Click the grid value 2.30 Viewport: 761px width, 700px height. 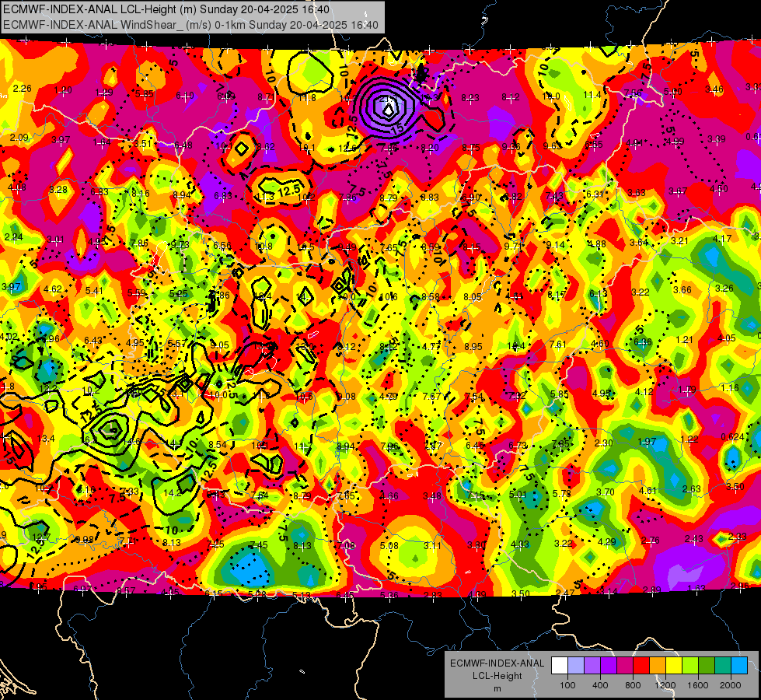(x=604, y=443)
